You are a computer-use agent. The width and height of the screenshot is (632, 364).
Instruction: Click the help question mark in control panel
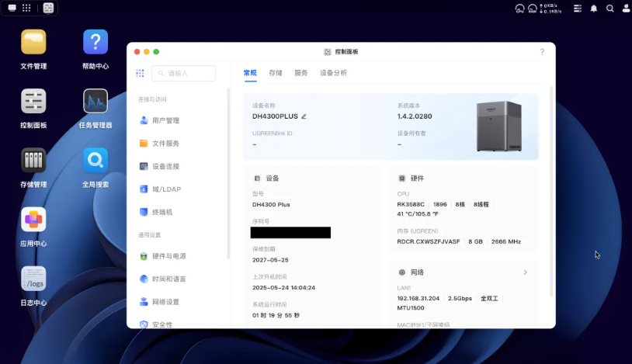[542, 51]
